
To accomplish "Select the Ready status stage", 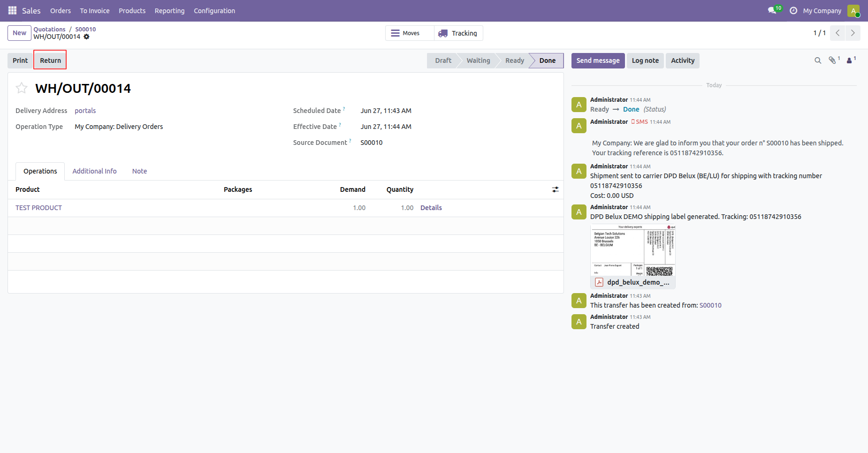I will (515, 60).
